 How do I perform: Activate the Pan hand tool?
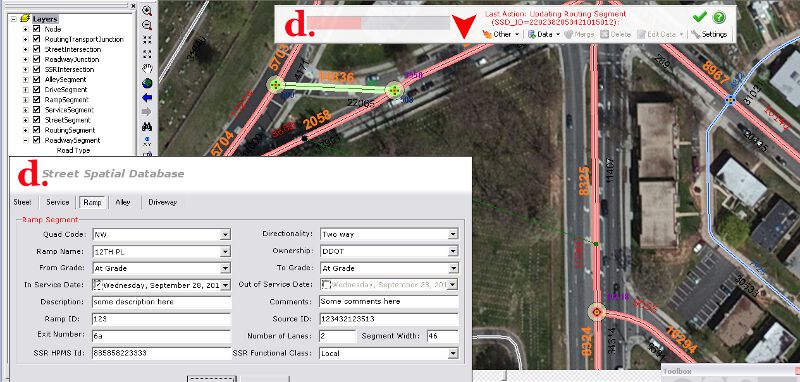[x=147, y=68]
